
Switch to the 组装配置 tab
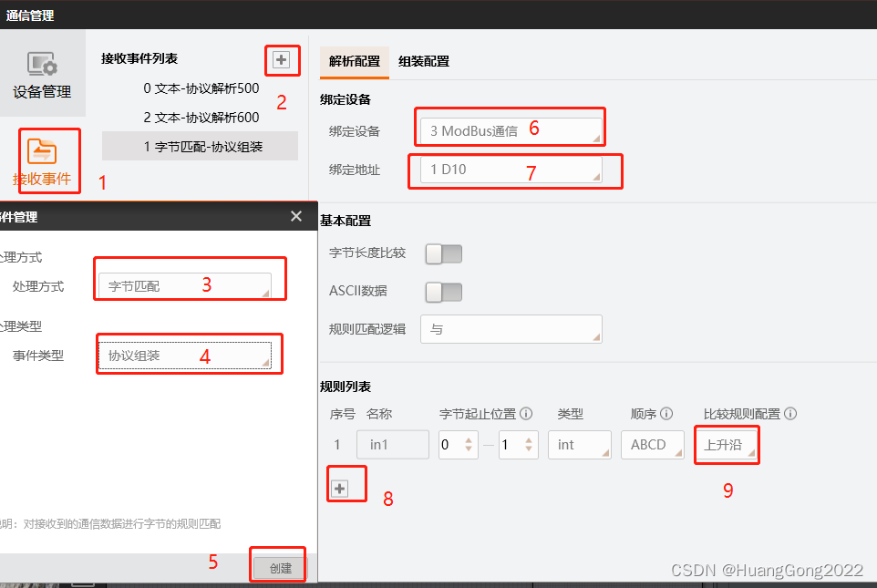click(424, 62)
